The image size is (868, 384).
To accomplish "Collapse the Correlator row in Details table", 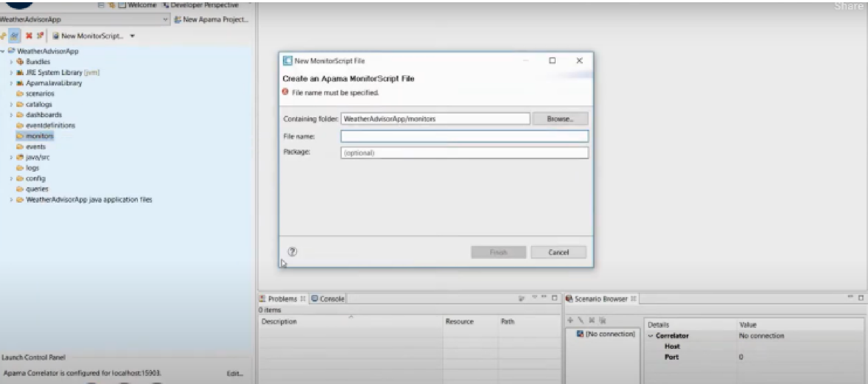I will 651,336.
